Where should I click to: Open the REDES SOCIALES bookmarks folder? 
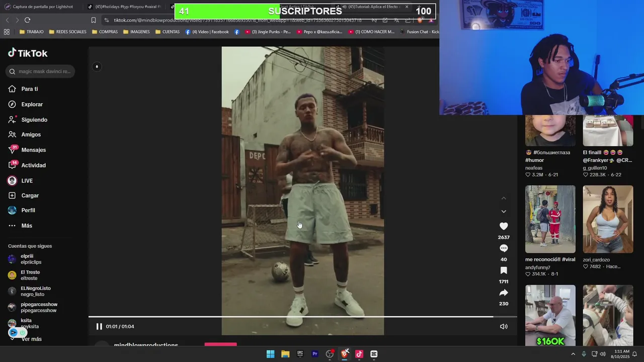[68, 32]
